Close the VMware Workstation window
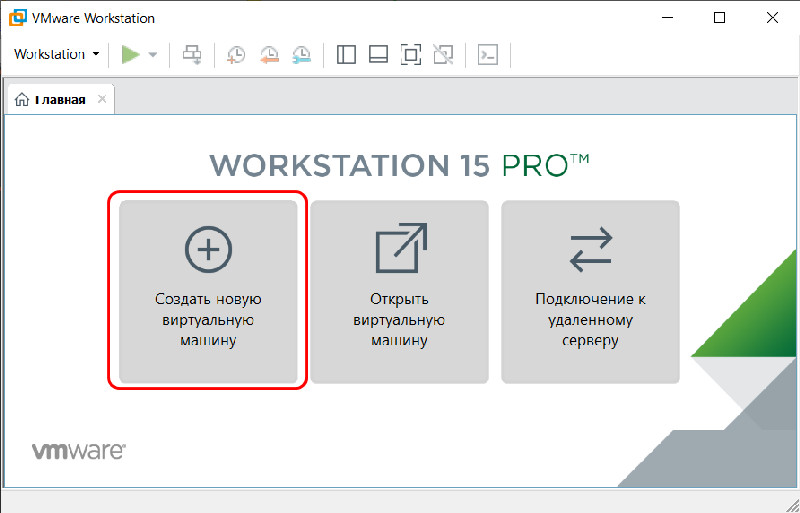Image resolution: width=800 pixels, height=513 pixels. [772, 18]
